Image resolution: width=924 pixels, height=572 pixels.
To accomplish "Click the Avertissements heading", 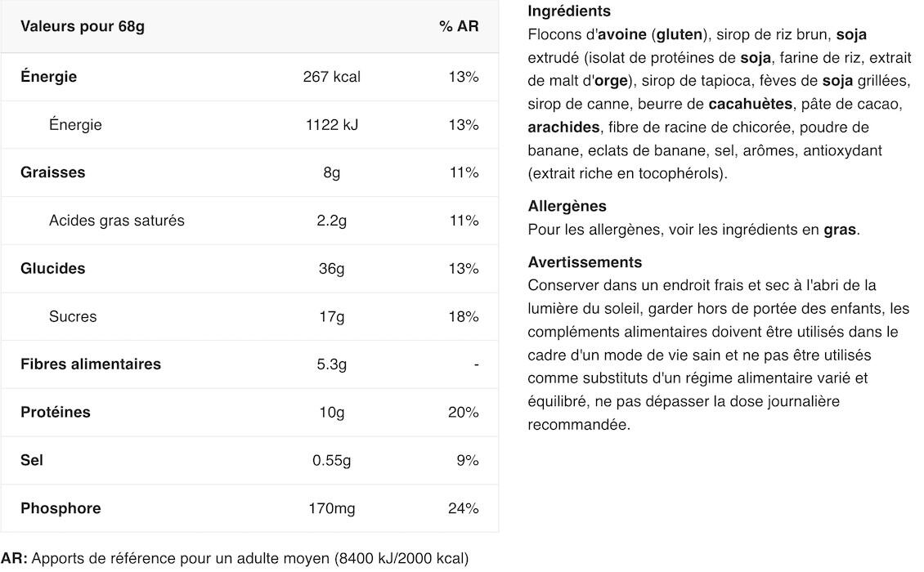I will pos(585,262).
